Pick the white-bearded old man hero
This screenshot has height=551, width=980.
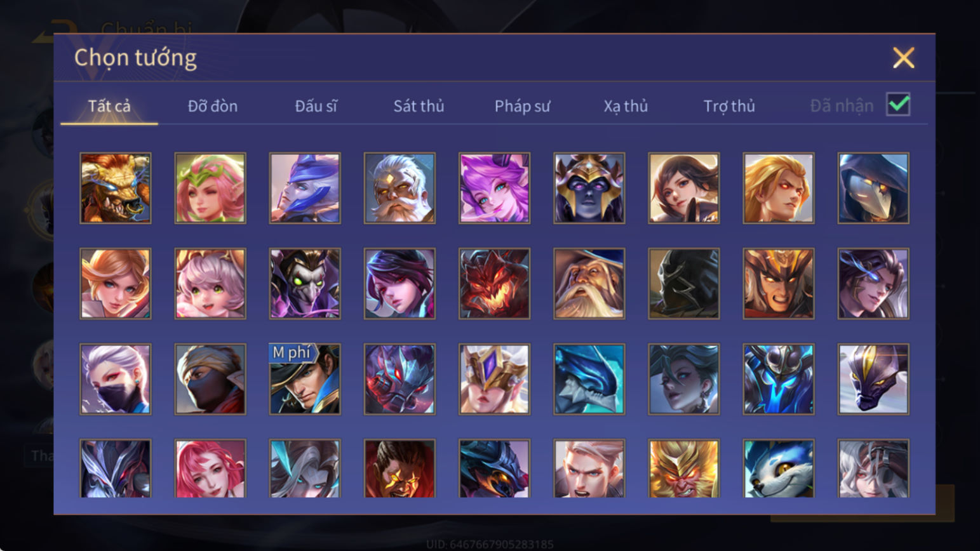tap(399, 188)
